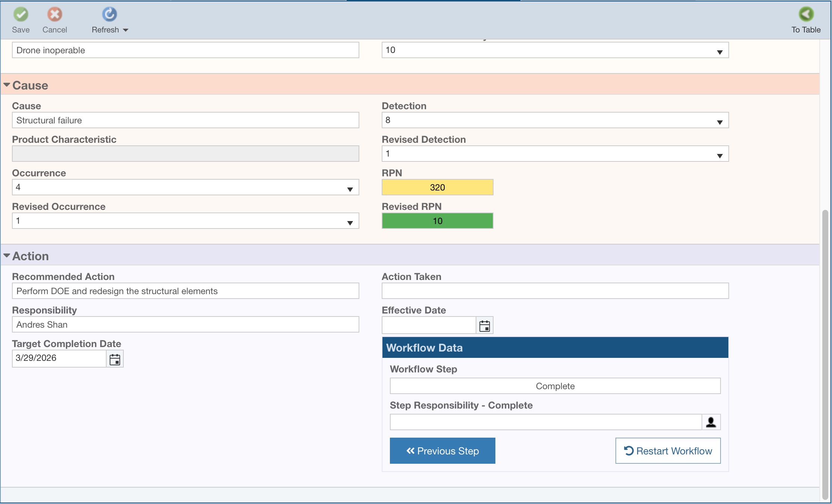The width and height of the screenshot is (832, 504).
Task: Click the red Cancel icon
Action: [54, 15]
